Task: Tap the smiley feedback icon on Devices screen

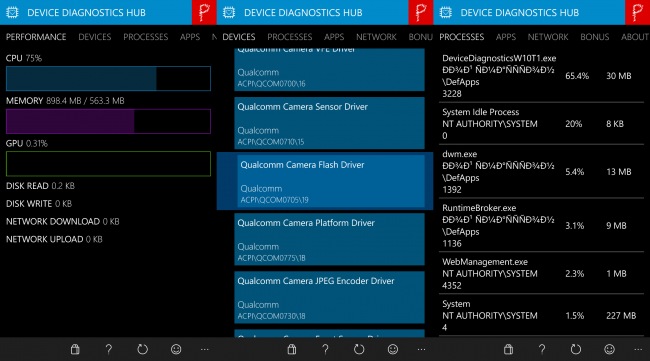Action: click(393, 349)
